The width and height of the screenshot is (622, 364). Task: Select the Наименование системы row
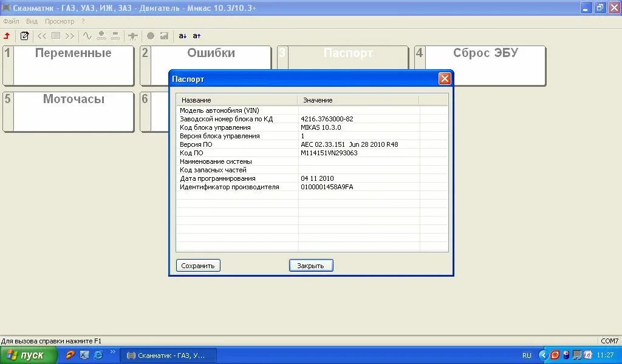point(312,161)
